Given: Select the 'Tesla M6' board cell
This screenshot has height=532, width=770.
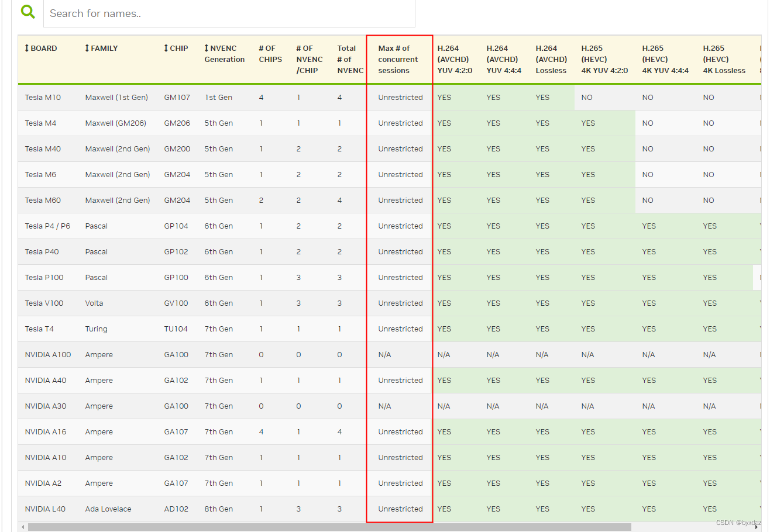Looking at the screenshot, I should (x=40, y=175).
